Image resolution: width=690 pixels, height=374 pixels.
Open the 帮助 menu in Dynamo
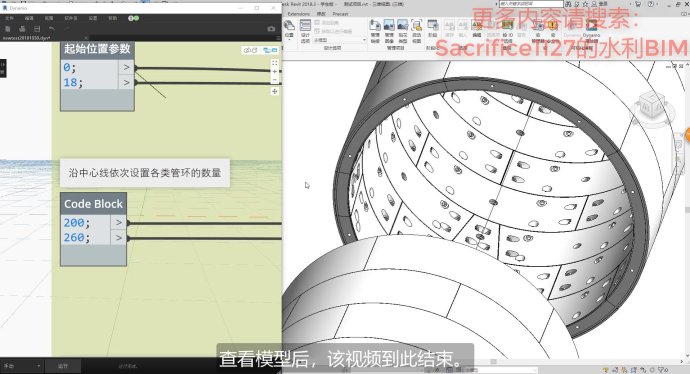click(x=113, y=18)
